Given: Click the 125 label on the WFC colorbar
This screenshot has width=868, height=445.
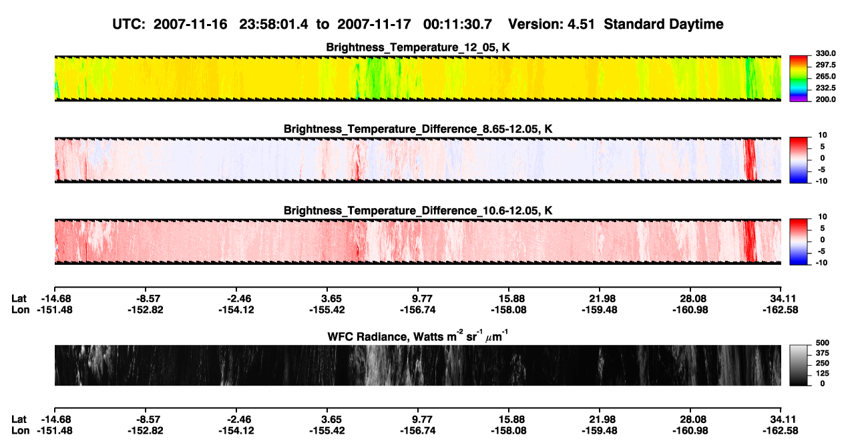Looking at the screenshot, I should pyautogui.click(x=822, y=373).
